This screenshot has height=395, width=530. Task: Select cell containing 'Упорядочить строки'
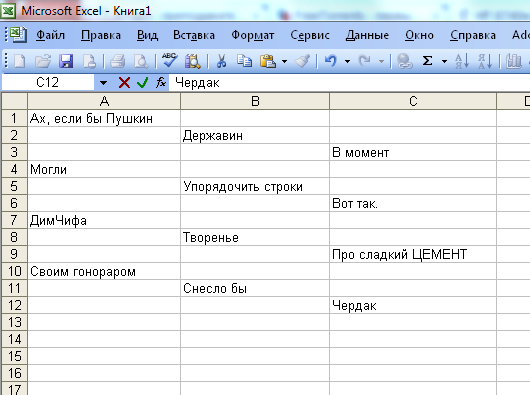coord(255,186)
